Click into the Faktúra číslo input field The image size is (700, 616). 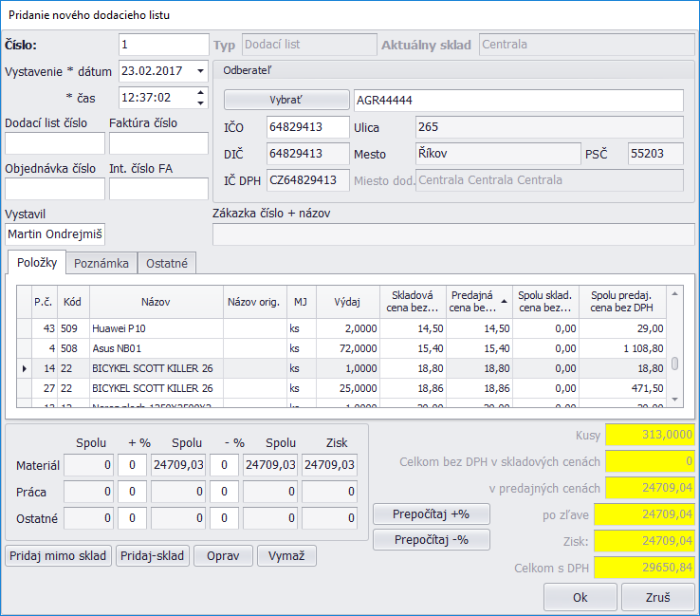click(x=158, y=143)
